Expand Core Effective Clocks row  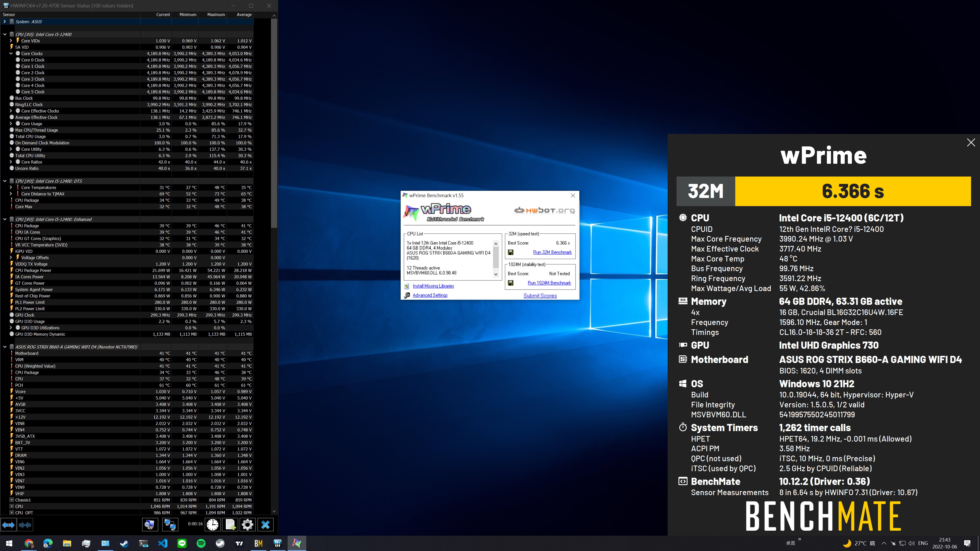[x=11, y=111]
